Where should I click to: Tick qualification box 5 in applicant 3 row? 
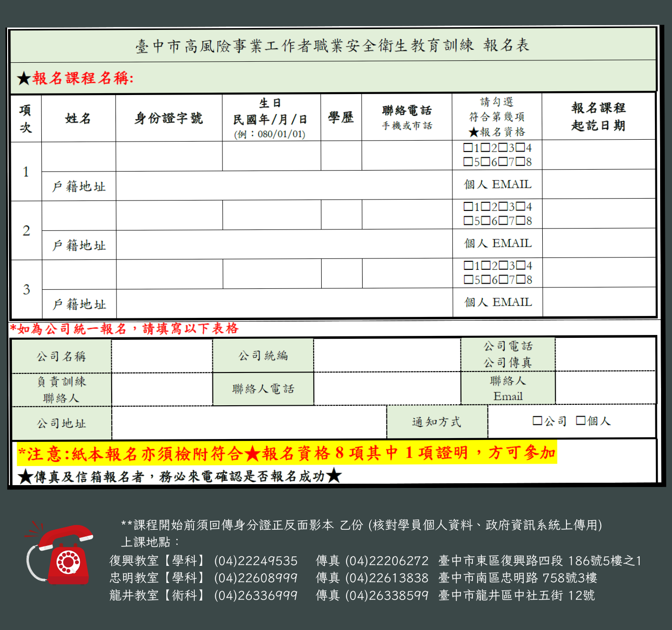[469, 280]
